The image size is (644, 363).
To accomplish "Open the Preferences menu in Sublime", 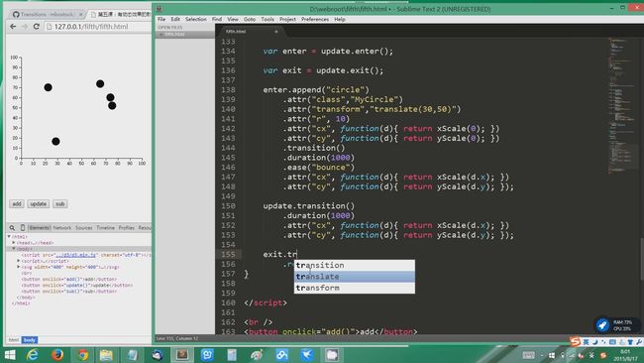I will 315,19.
